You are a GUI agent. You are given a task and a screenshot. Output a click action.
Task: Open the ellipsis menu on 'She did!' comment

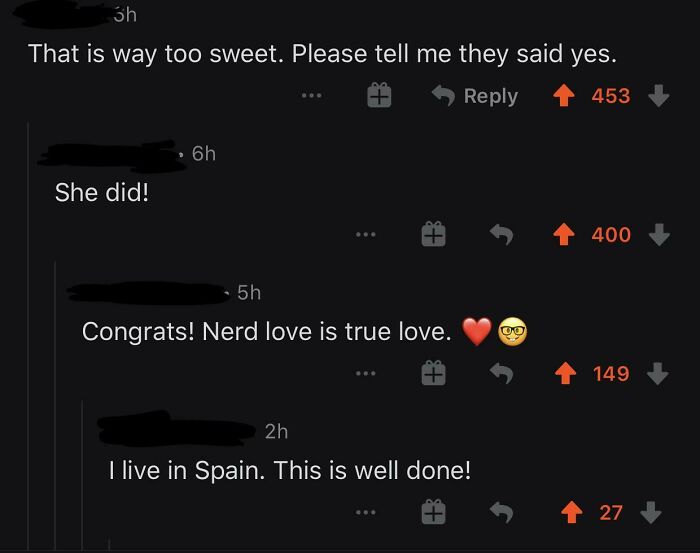(x=366, y=235)
